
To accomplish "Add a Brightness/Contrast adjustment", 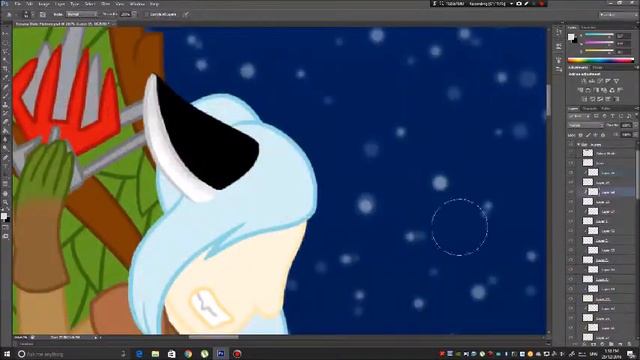I will 584,81.
